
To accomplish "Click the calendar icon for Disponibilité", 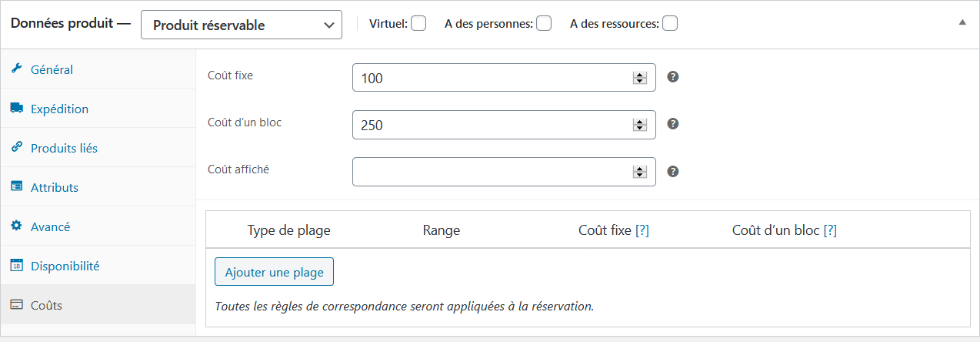I will (x=16, y=266).
